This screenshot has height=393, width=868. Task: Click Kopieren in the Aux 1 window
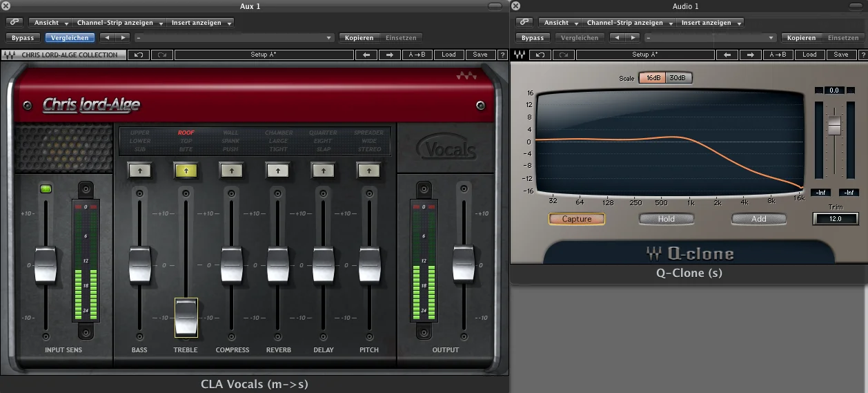(359, 38)
